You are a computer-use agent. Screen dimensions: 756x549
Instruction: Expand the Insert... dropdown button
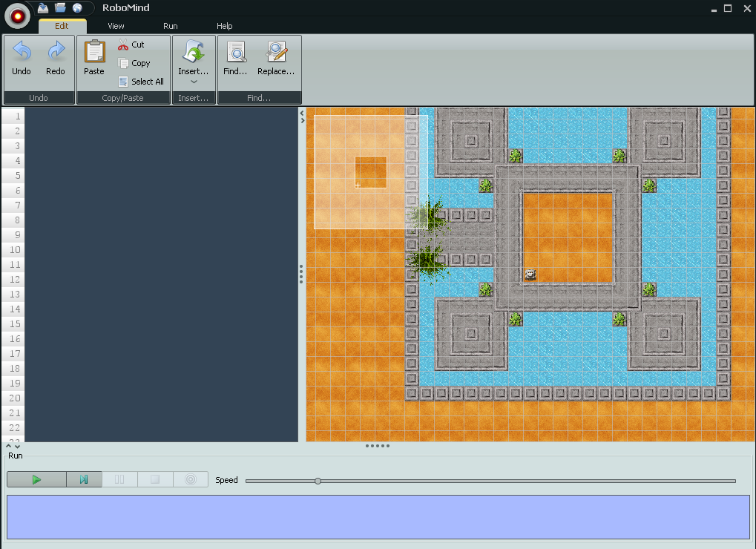pyautogui.click(x=194, y=62)
